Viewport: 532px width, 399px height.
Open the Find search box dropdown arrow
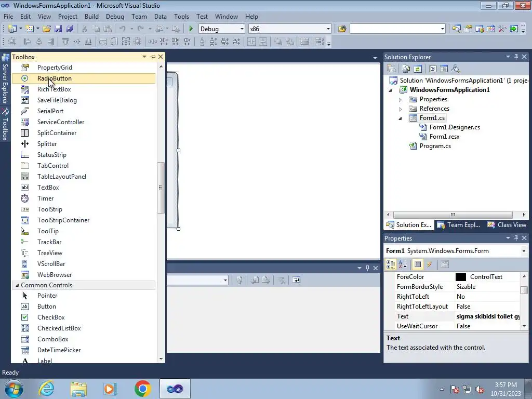[443, 29]
